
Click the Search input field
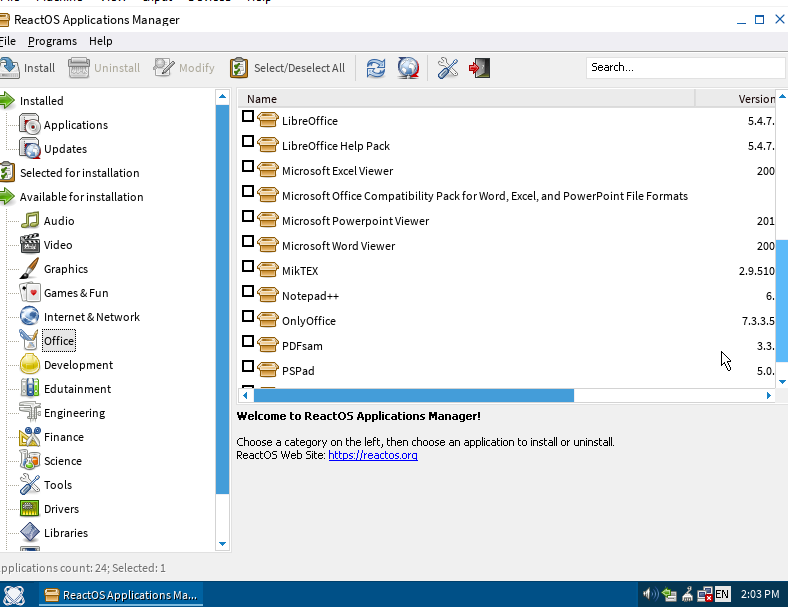click(685, 67)
